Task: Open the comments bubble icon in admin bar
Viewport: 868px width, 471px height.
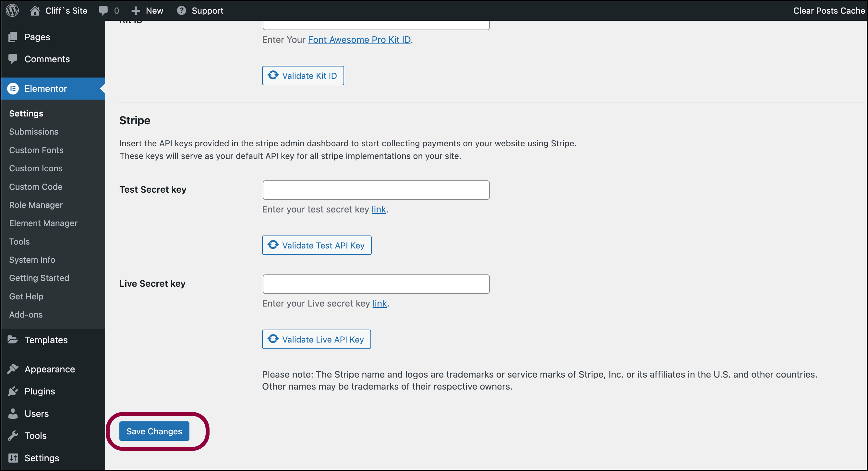Action: coord(103,10)
